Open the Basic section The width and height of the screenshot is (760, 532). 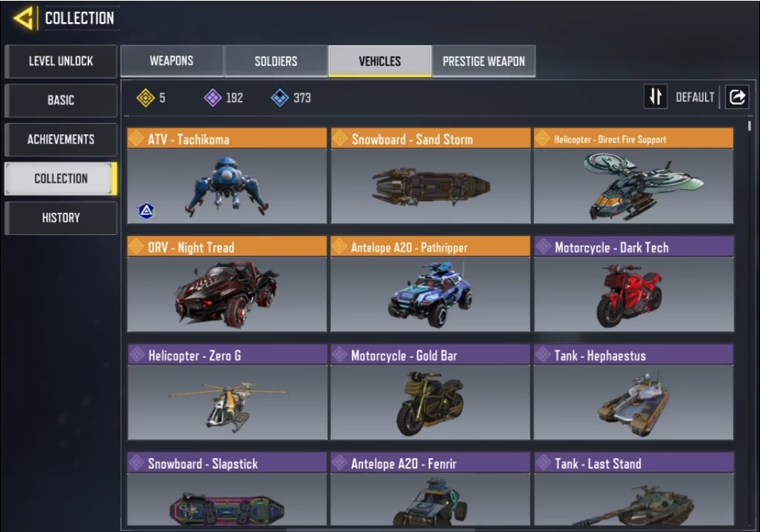[x=61, y=100]
